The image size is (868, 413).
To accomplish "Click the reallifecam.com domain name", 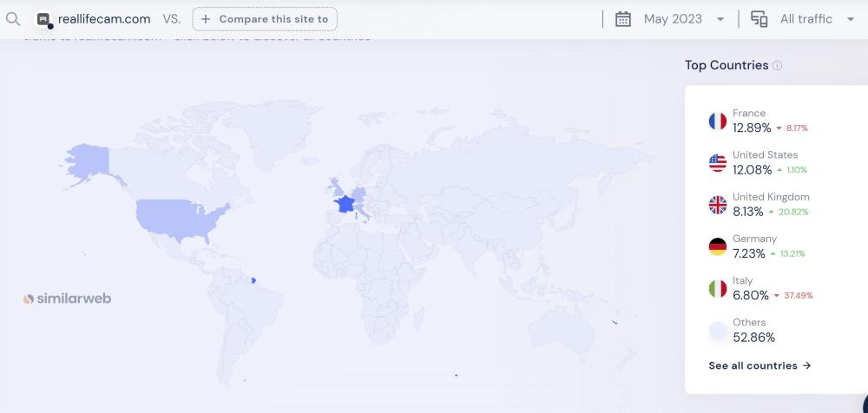I will point(104,19).
